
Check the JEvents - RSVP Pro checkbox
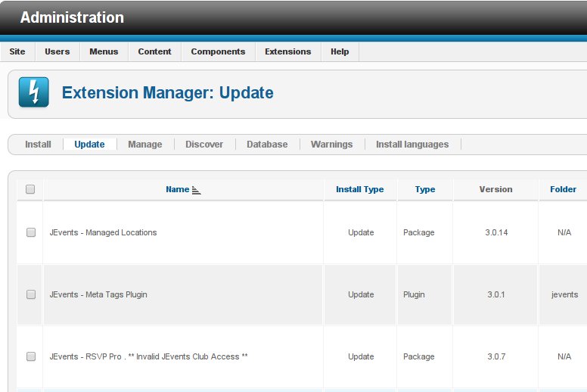(31, 356)
